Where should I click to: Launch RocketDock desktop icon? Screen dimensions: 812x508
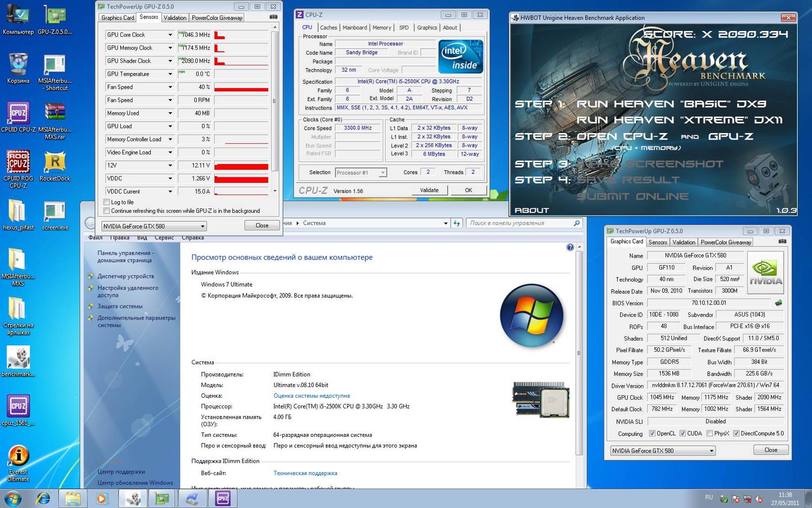coord(55,166)
